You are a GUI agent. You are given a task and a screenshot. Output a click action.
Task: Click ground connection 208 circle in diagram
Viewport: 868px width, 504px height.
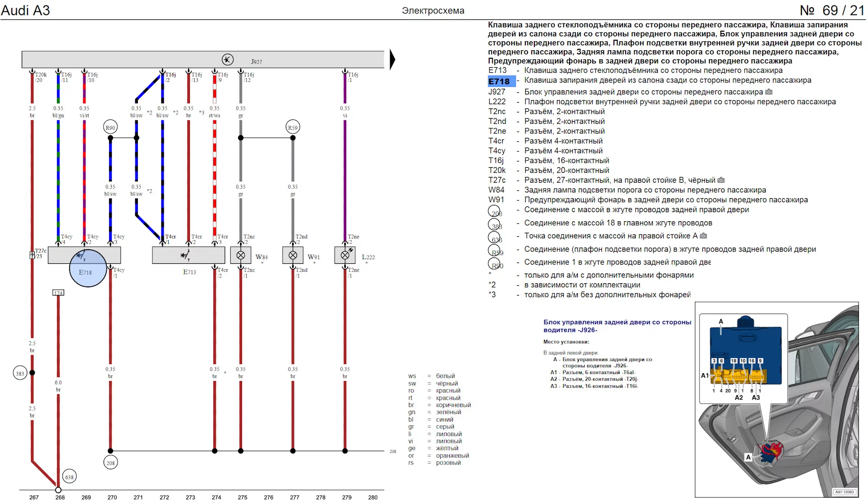pyautogui.click(x=110, y=463)
